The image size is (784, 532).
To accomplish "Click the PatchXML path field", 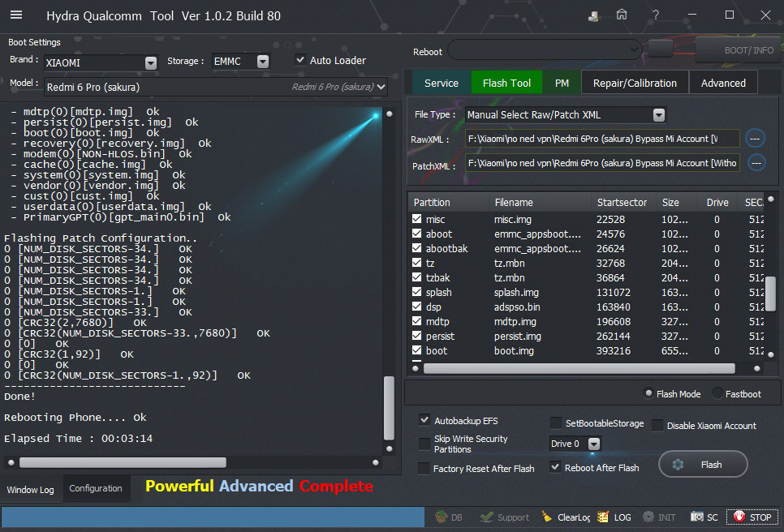I will coord(602,163).
